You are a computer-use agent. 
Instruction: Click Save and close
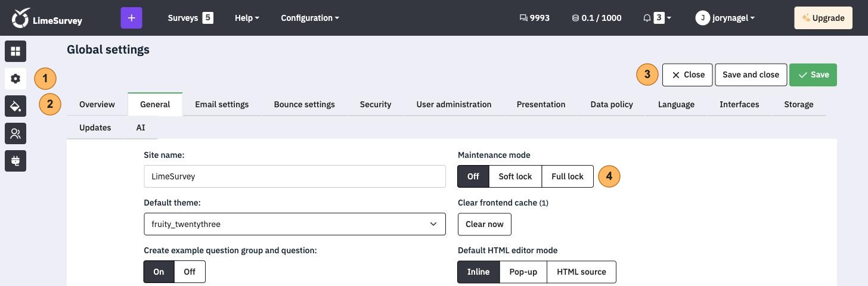751,75
